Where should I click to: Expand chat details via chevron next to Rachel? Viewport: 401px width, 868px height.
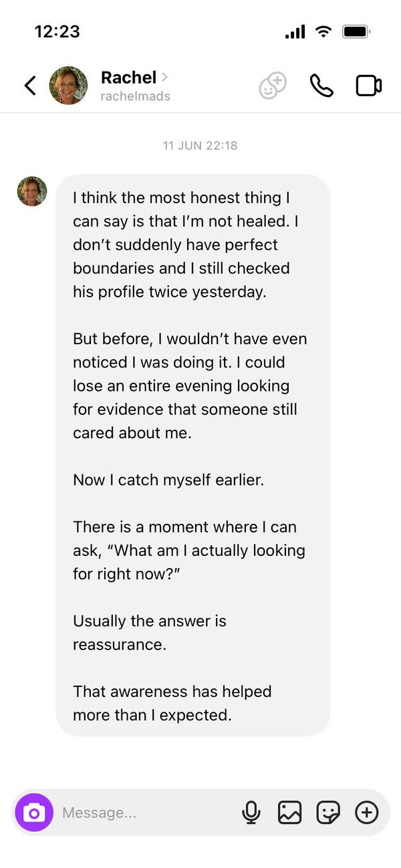(x=164, y=77)
